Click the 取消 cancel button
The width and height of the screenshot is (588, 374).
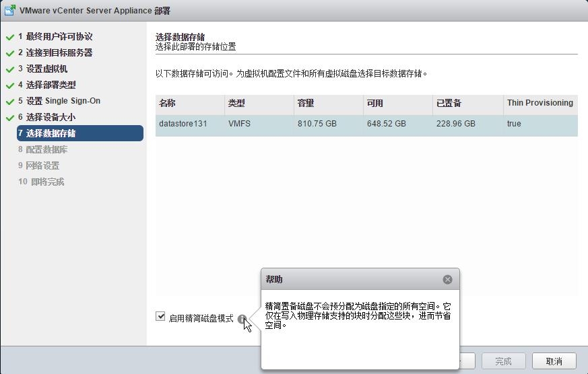click(x=554, y=361)
